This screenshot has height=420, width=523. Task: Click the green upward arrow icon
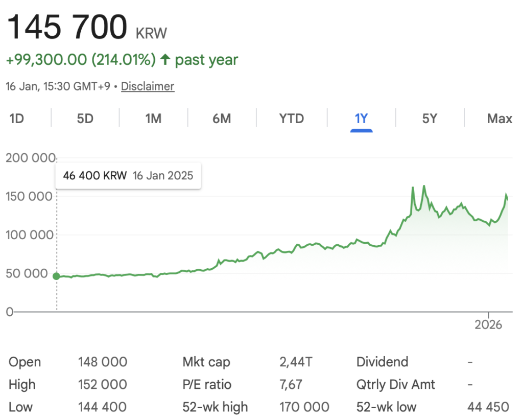tap(164, 60)
